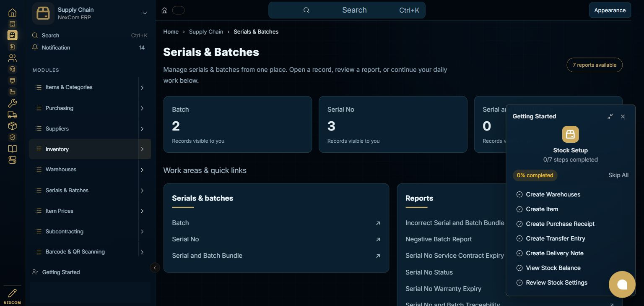Expand the Warehouses module chevron

[x=142, y=170]
